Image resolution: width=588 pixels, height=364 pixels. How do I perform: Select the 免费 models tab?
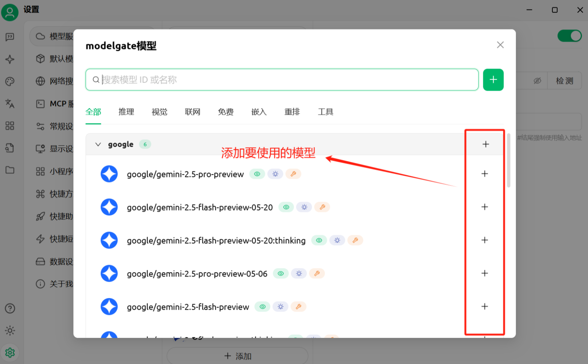(225, 112)
